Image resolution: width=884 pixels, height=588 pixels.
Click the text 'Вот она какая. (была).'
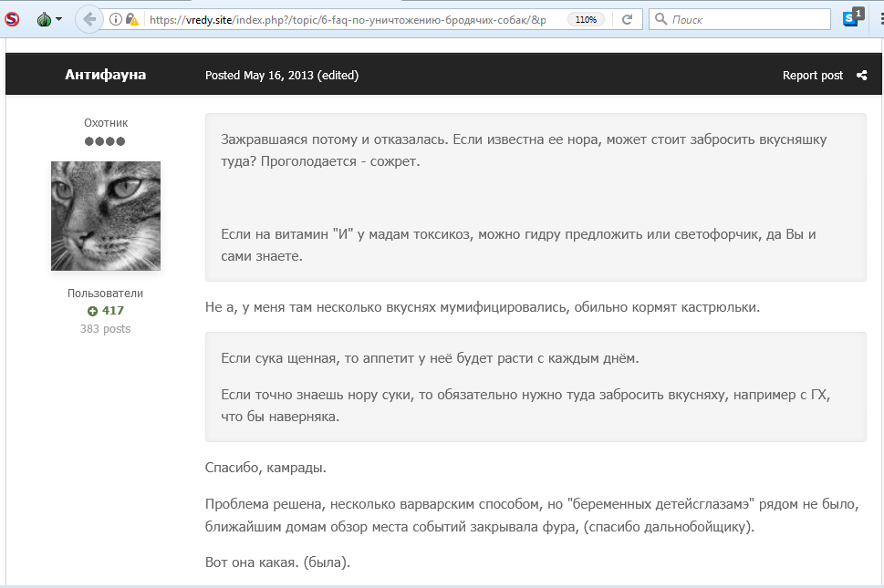point(277,562)
